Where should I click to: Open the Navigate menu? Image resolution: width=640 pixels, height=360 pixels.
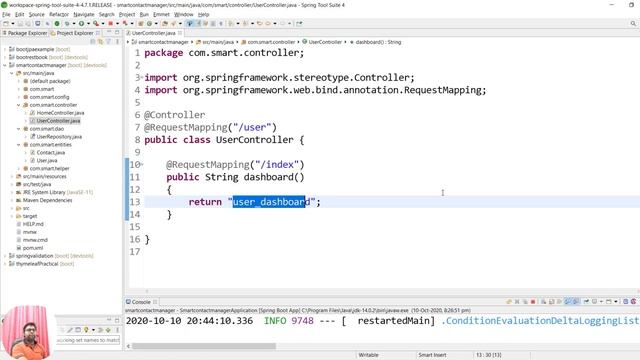point(84,14)
